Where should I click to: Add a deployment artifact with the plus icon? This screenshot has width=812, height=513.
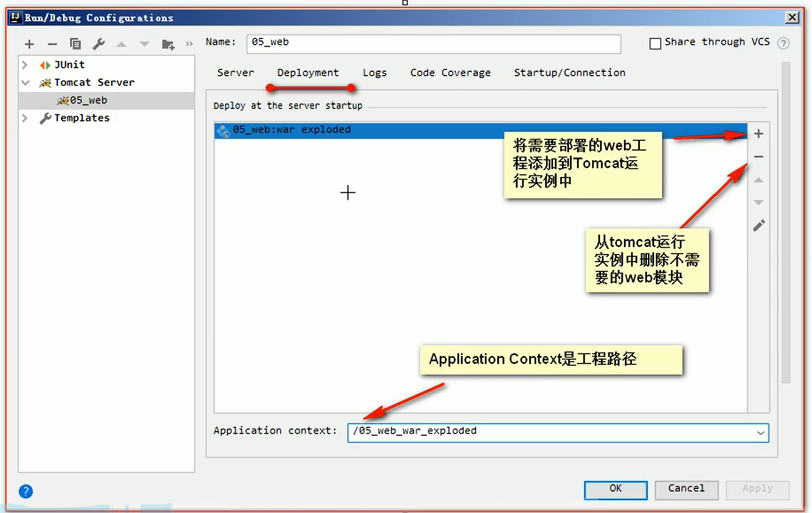758,133
